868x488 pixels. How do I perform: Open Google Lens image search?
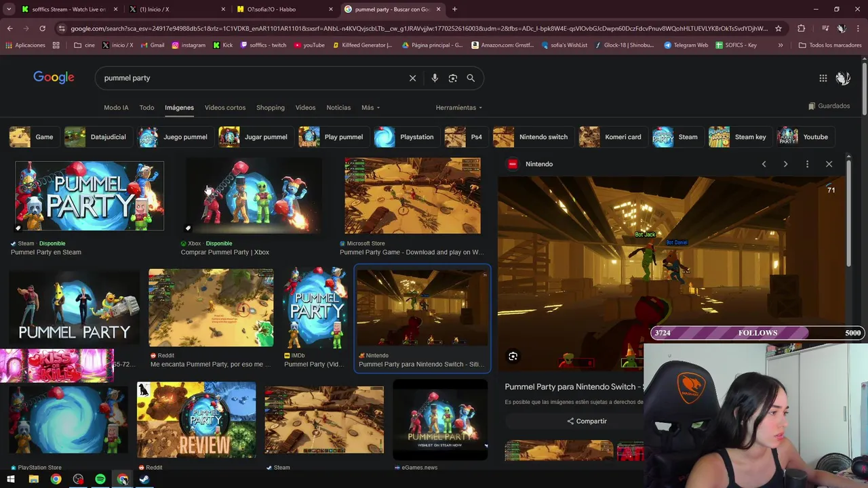tap(453, 78)
